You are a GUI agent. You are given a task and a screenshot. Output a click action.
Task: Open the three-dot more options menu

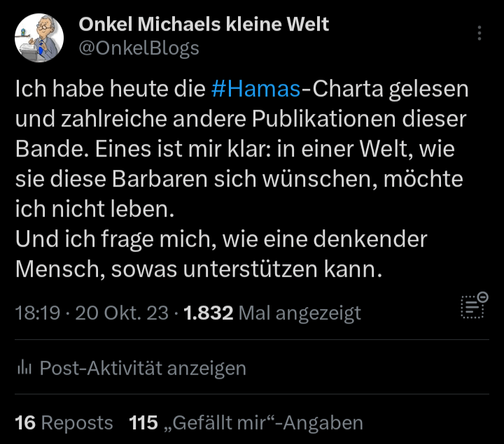click(x=479, y=34)
